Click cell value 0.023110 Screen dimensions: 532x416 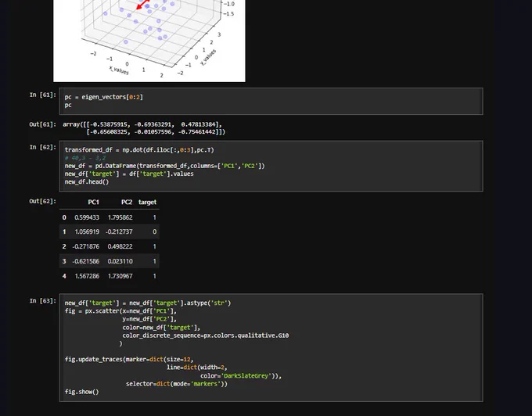120,261
